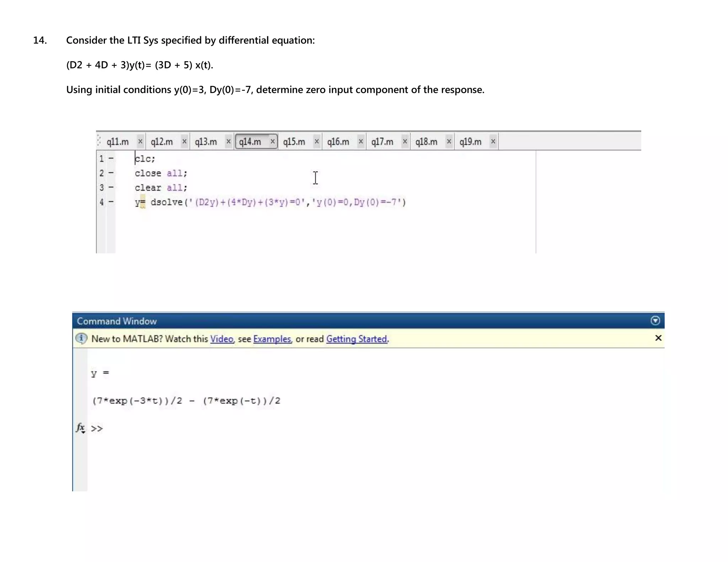728x562 pixels.
Task: Close the q19.m tab with its x icon
Action: [x=493, y=141]
